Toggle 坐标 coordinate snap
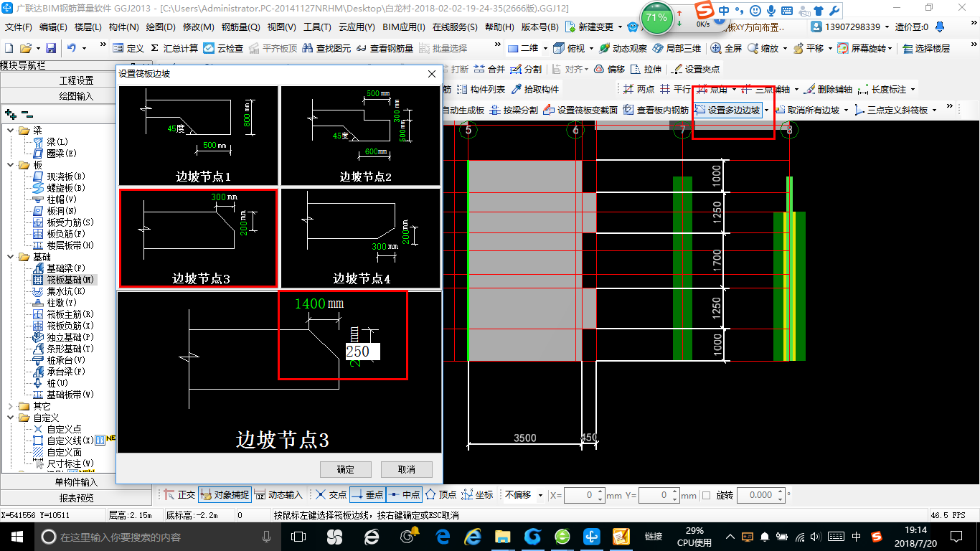980x551 pixels. coord(477,494)
